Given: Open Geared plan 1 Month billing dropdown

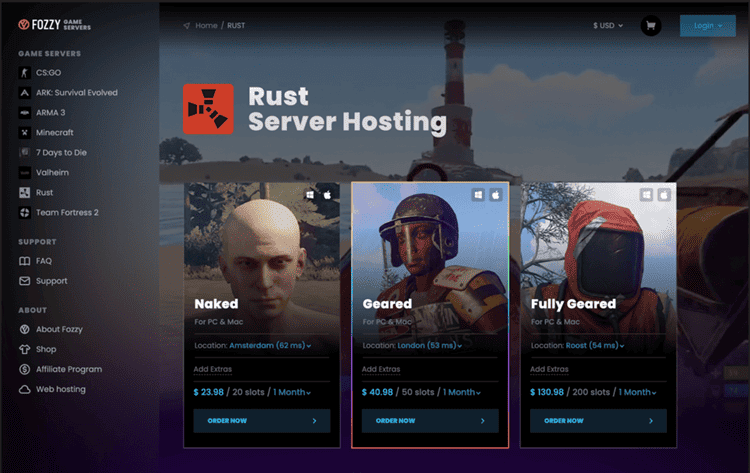Looking at the screenshot, I should [462, 392].
